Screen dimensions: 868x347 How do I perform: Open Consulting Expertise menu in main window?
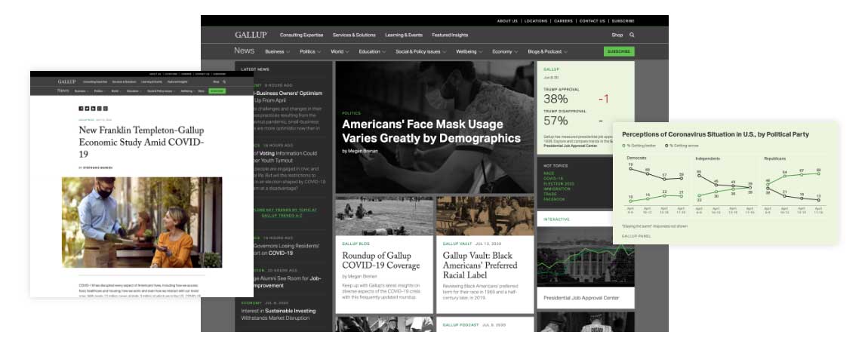coord(301,35)
